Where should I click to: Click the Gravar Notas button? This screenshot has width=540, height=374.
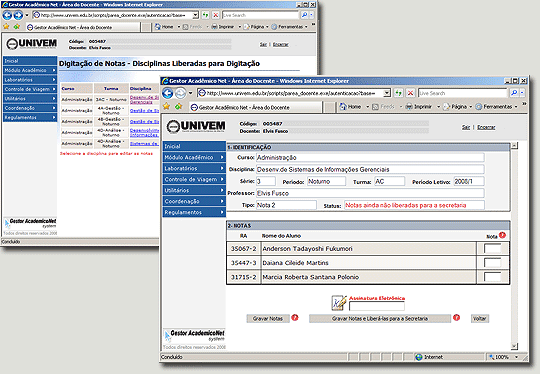(268, 319)
